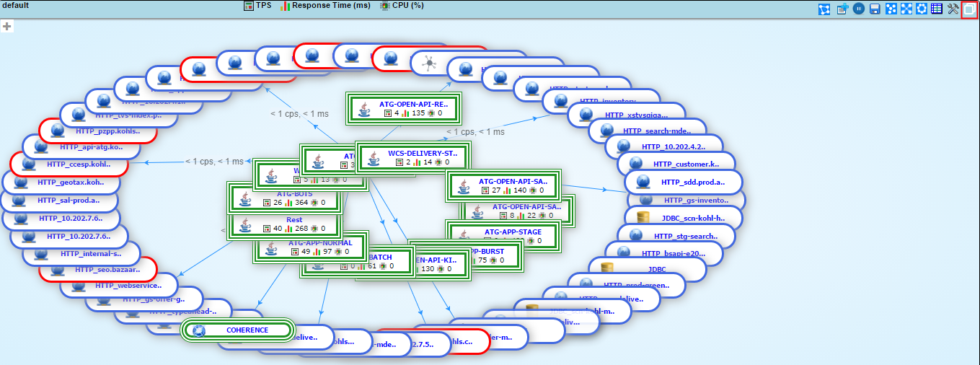Open the wrench and hammer settings tools
The image size is (980, 365).
(x=953, y=9)
